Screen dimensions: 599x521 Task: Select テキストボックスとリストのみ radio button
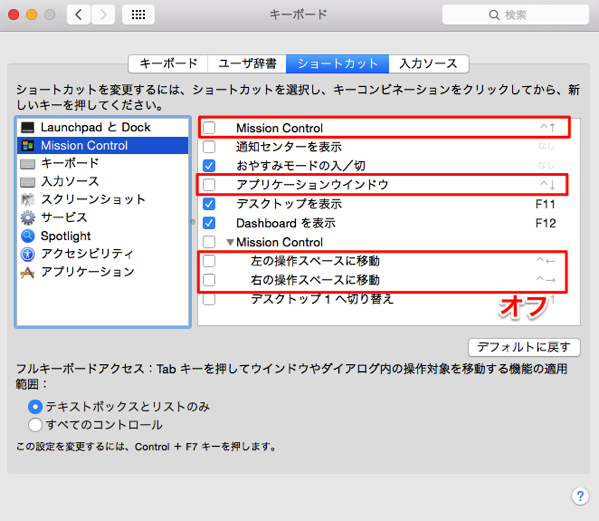[x=35, y=407]
